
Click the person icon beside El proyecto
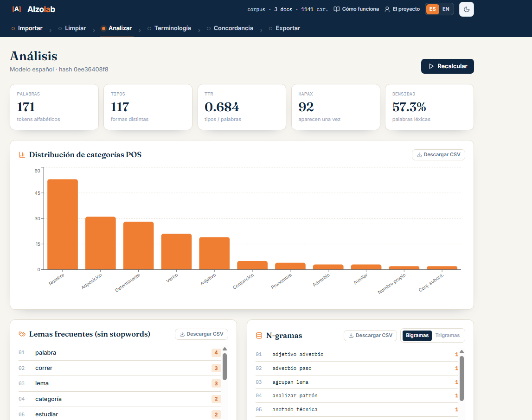(x=387, y=9)
